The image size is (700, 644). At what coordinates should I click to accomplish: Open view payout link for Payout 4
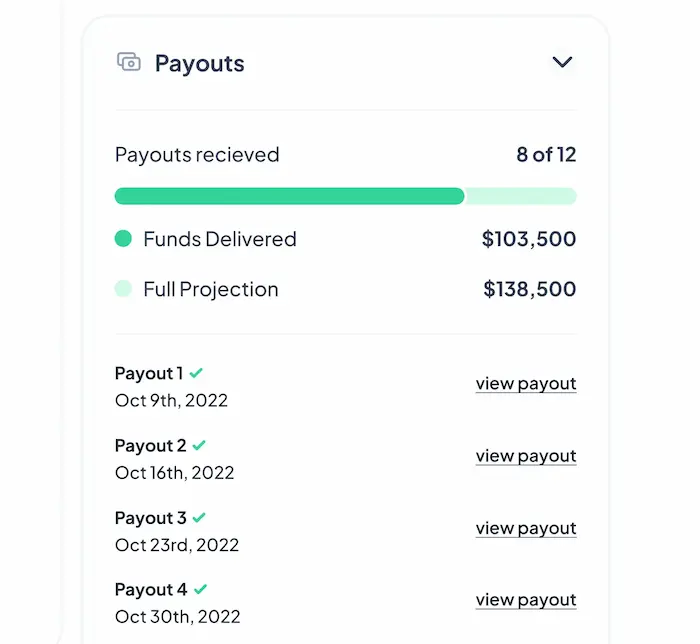coord(526,600)
